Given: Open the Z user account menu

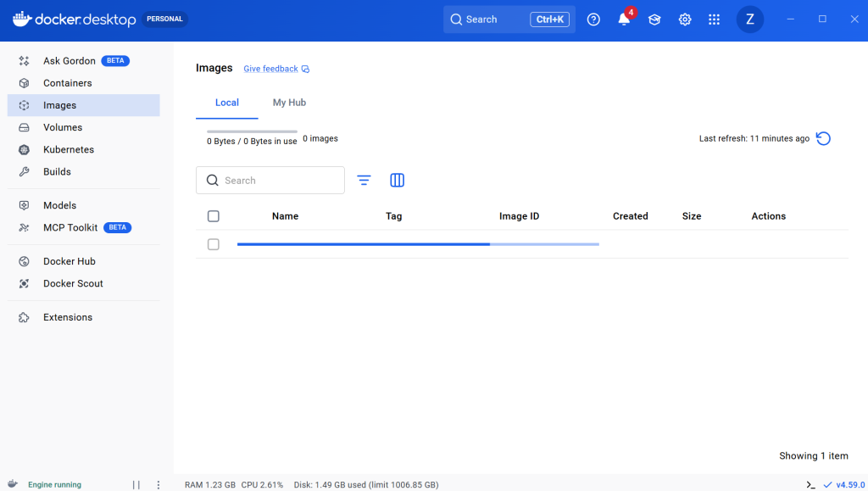Looking at the screenshot, I should (x=749, y=20).
